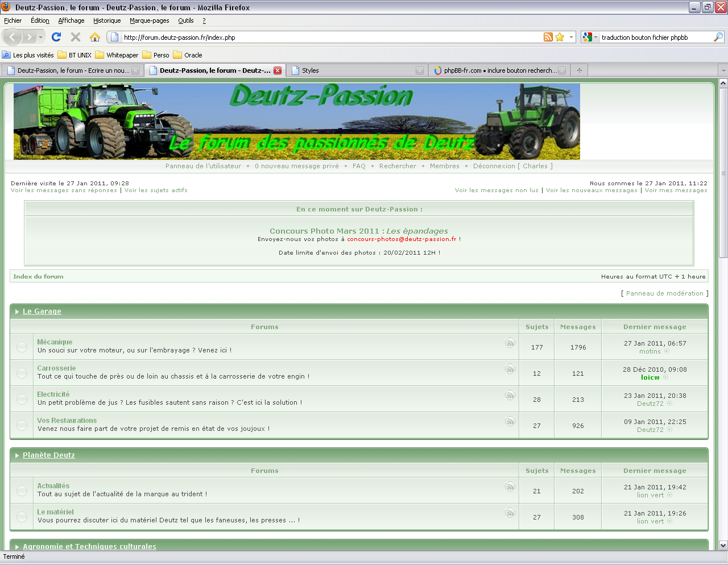Click the forum status icon beside Electricité
Screen dimensions: 728x565
pyautogui.click(x=22, y=399)
